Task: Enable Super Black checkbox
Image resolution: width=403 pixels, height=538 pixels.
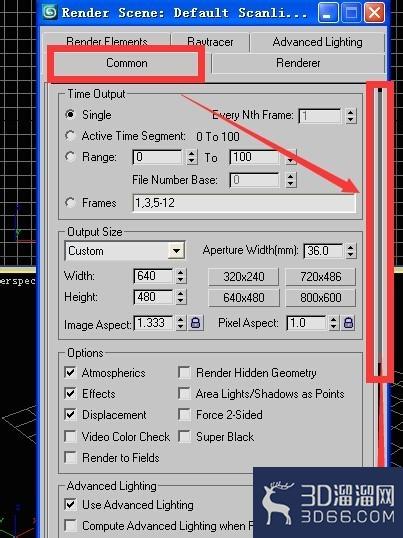Action: pos(185,437)
